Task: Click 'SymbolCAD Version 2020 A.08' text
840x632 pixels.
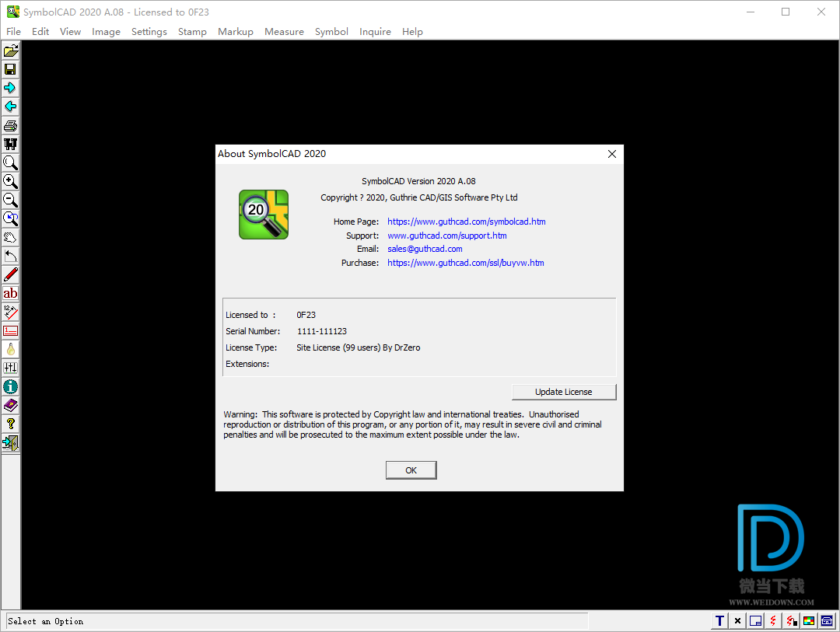Action: tap(418, 181)
